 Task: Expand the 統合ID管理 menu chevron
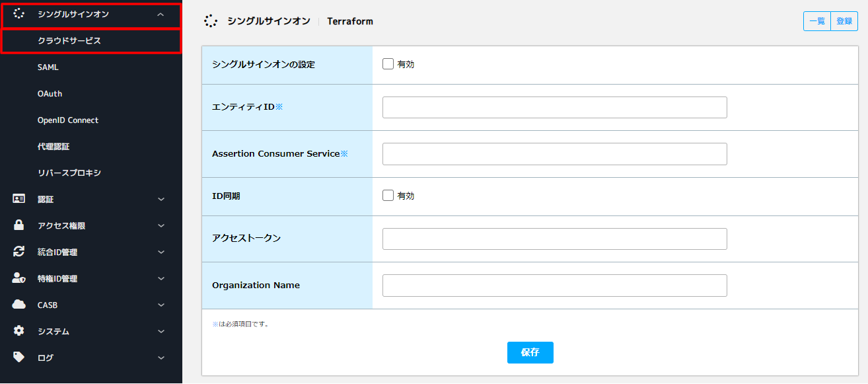pos(161,252)
